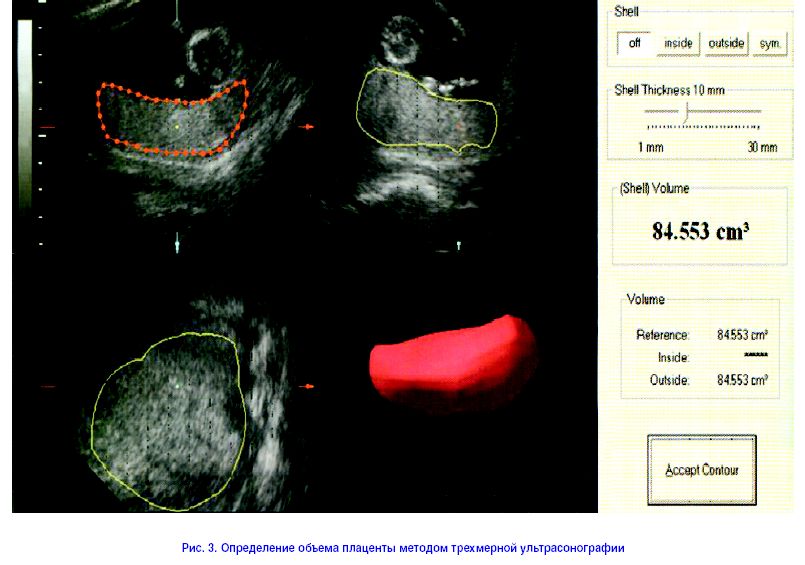The height and width of the screenshot is (565, 805).
Task: Click the red arrow marker between bottom views
Action: (x=308, y=385)
